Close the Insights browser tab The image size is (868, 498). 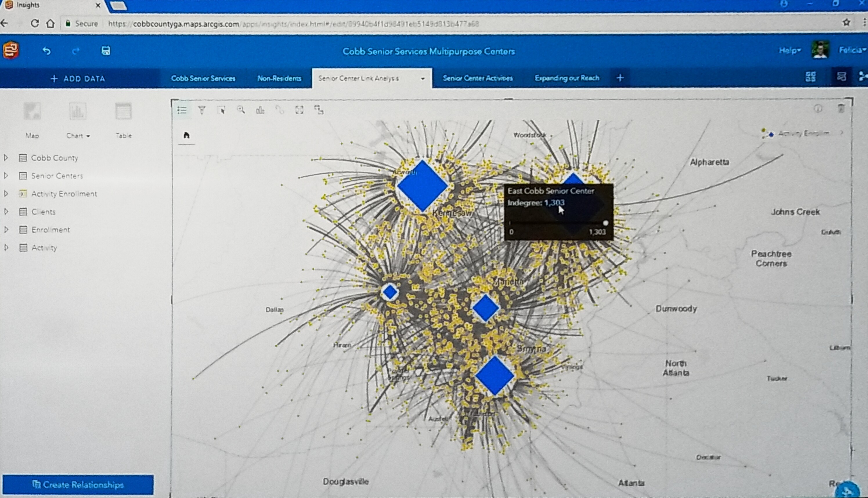[98, 6]
